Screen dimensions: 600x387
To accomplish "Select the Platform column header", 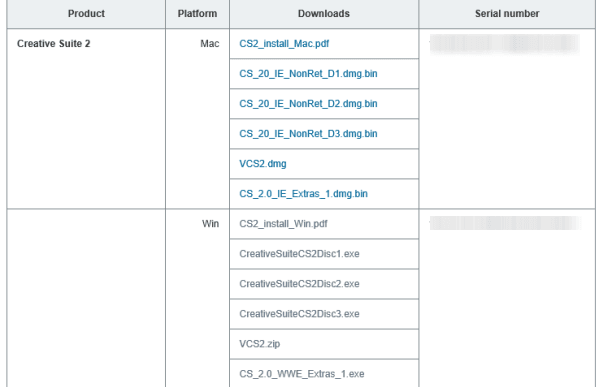I will click(197, 13).
